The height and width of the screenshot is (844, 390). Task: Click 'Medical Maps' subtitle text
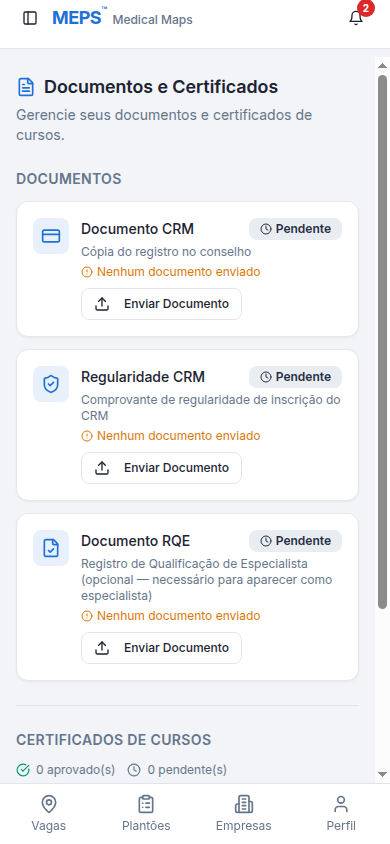[x=153, y=20]
